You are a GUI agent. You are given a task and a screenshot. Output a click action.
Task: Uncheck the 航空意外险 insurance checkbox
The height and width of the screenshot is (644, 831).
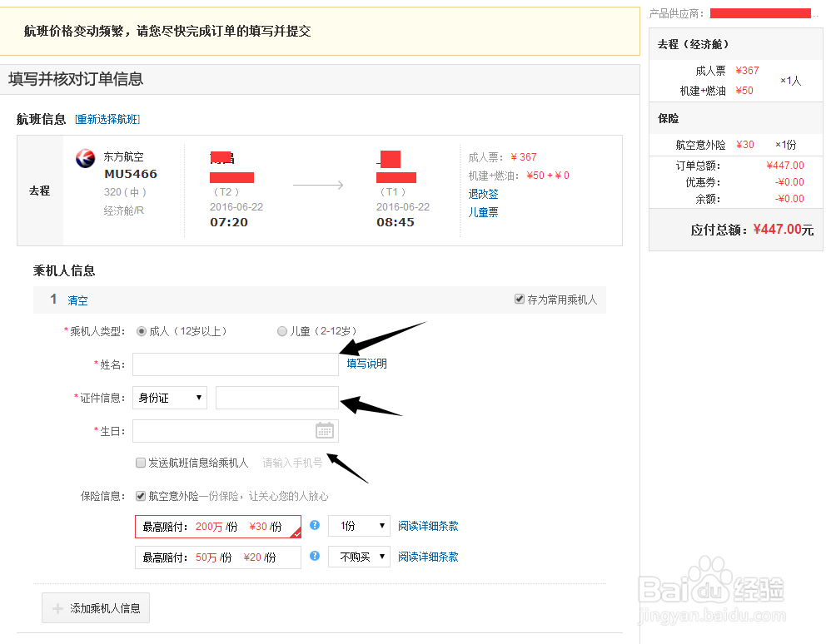pyautogui.click(x=141, y=495)
